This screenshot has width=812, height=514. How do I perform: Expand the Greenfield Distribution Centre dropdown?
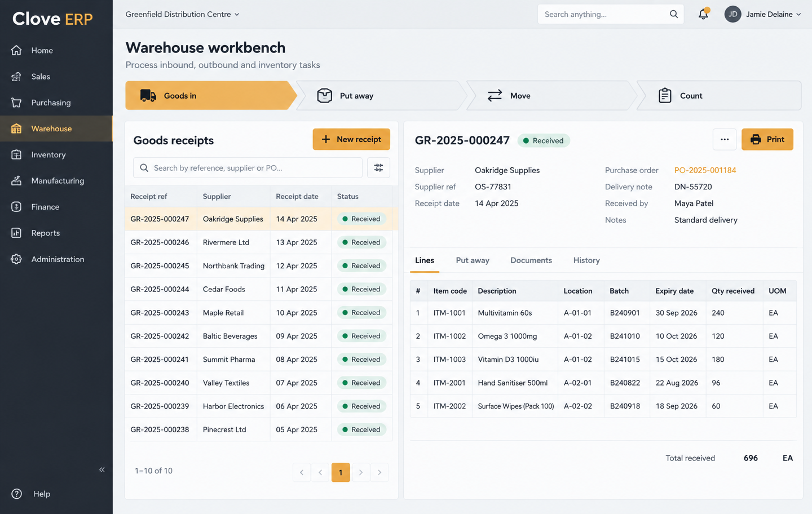click(182, 14)
